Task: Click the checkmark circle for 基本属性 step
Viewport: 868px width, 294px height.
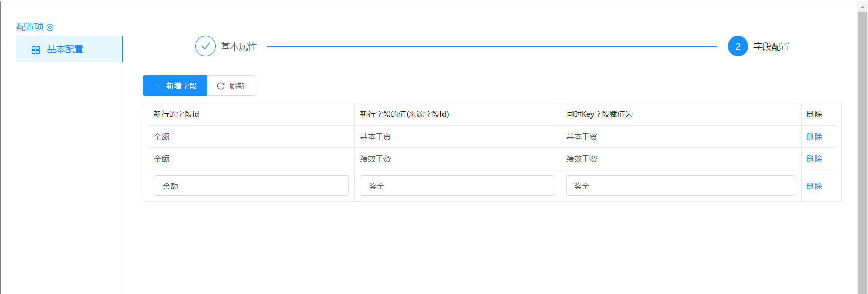Action: coord(205,46)
